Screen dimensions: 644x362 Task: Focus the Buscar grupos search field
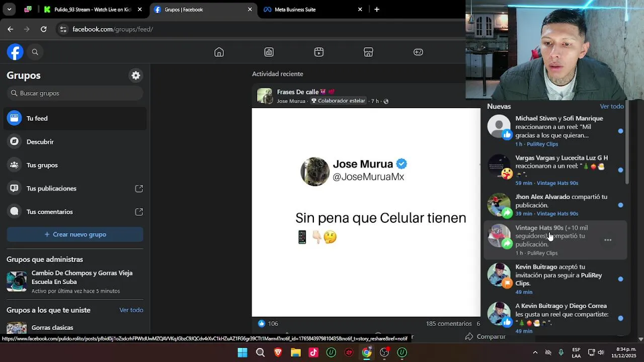coord(75,93)
